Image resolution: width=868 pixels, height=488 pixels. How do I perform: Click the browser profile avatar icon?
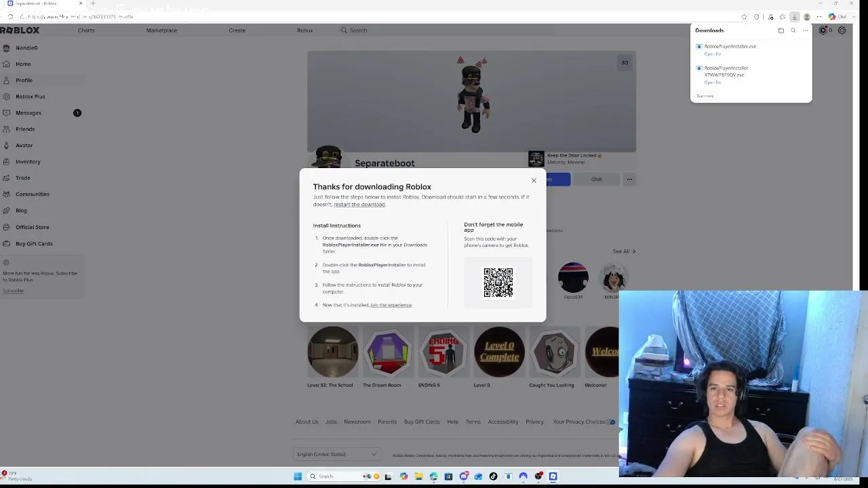click(806, 17)
